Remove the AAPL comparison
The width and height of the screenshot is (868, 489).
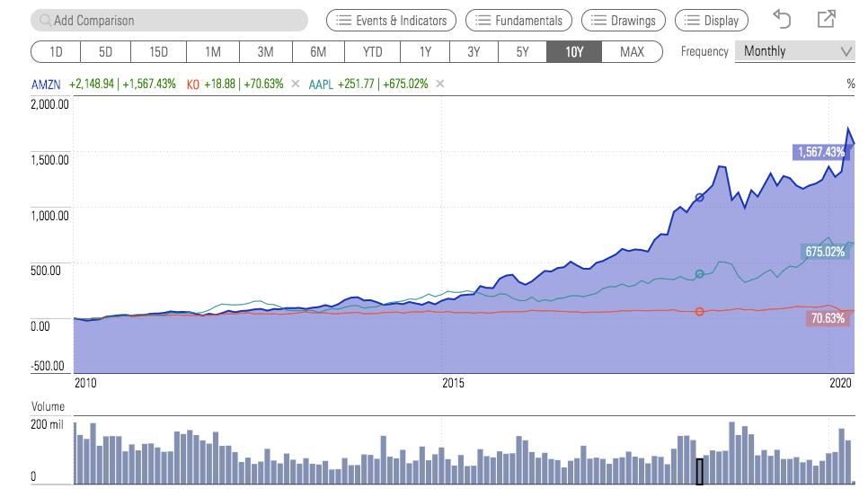439,84
